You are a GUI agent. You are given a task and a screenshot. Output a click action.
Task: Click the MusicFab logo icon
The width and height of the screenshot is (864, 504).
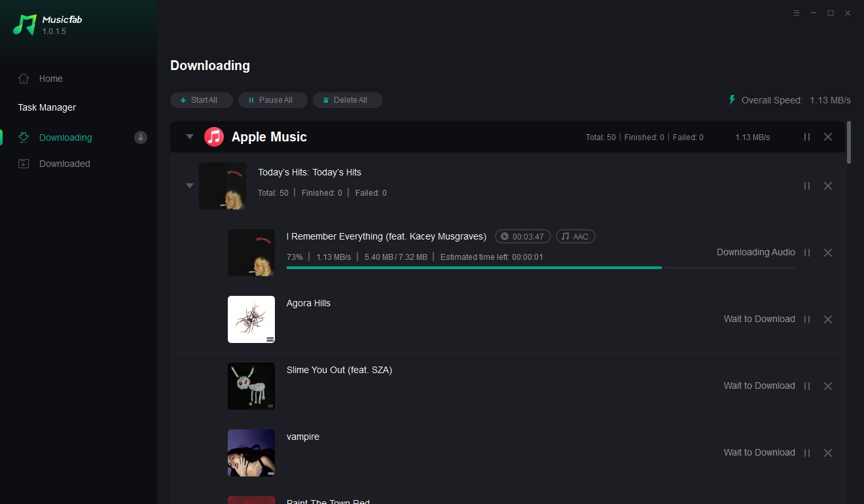pos(25,25)
